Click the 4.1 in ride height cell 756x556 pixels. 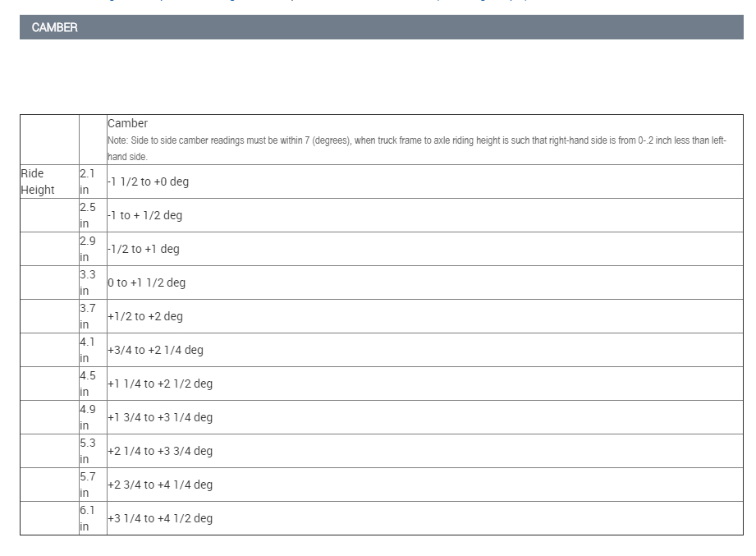point(88,350)
